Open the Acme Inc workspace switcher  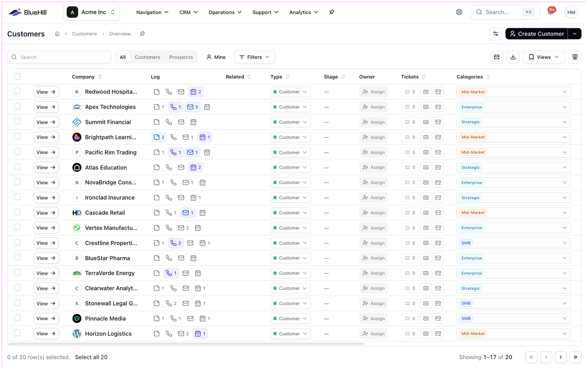(91, 12)
